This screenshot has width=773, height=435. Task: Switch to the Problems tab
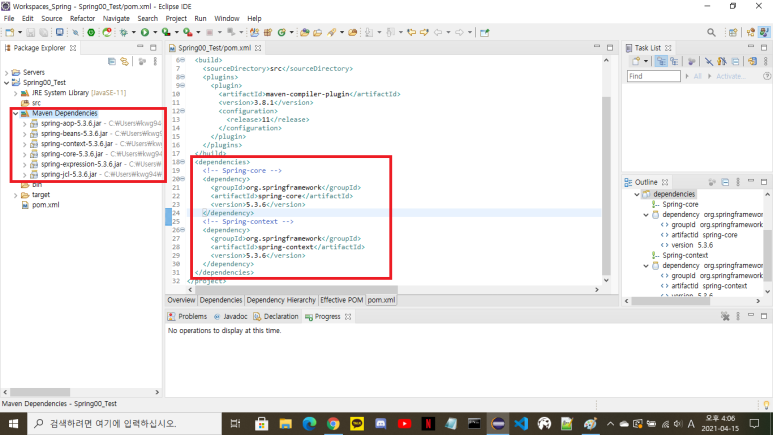(187, 316)
